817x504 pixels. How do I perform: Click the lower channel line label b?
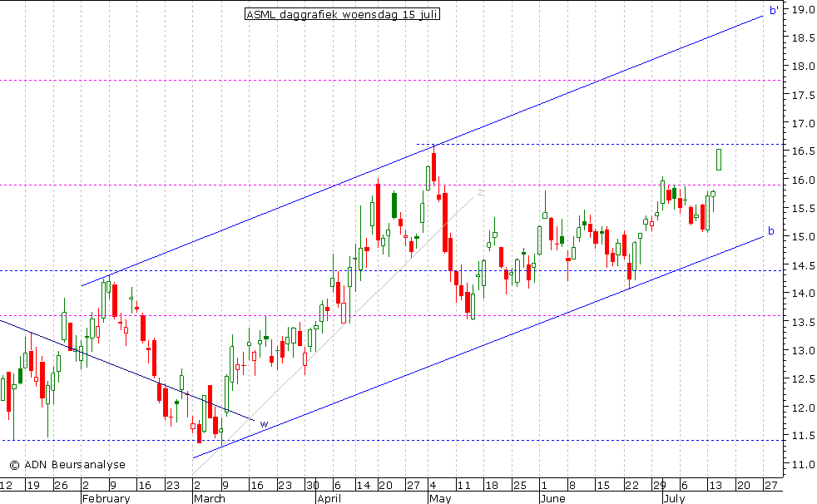point(771,230)
